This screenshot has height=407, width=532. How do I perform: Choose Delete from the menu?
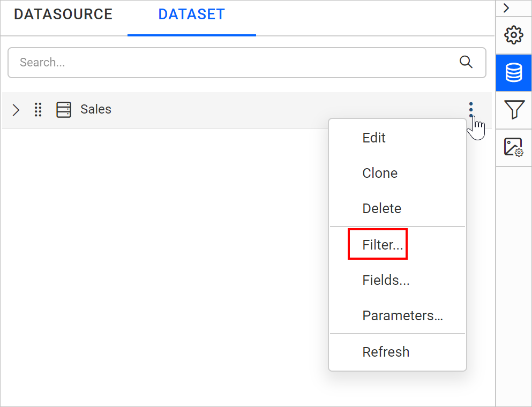[382, 208]
